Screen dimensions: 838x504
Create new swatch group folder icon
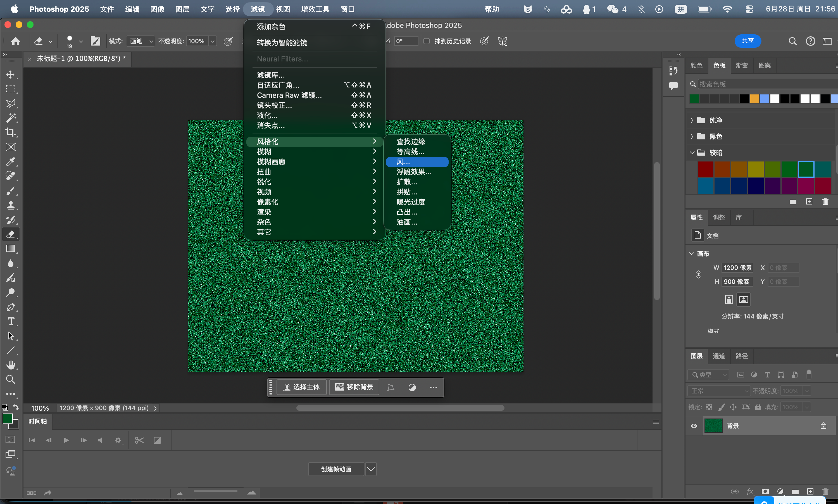793,201
